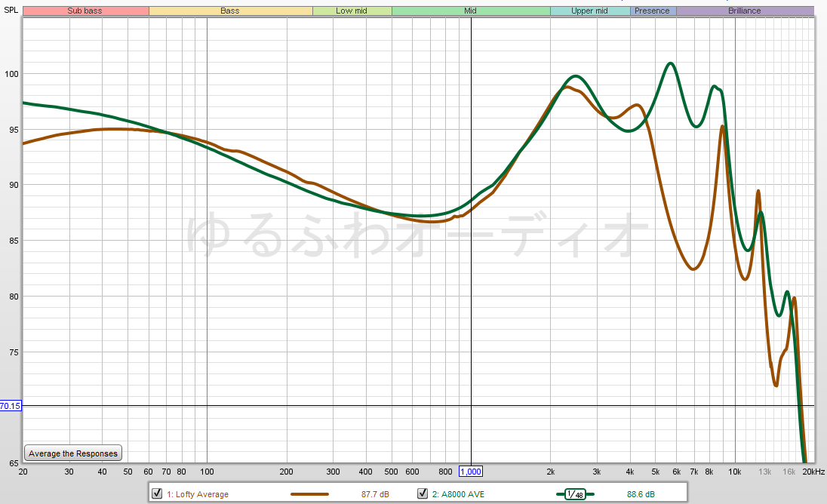The width and height of the screenshot is (827, 504).
Task: Click the 2k frequency axis label
Action: [x=550, y=472]
